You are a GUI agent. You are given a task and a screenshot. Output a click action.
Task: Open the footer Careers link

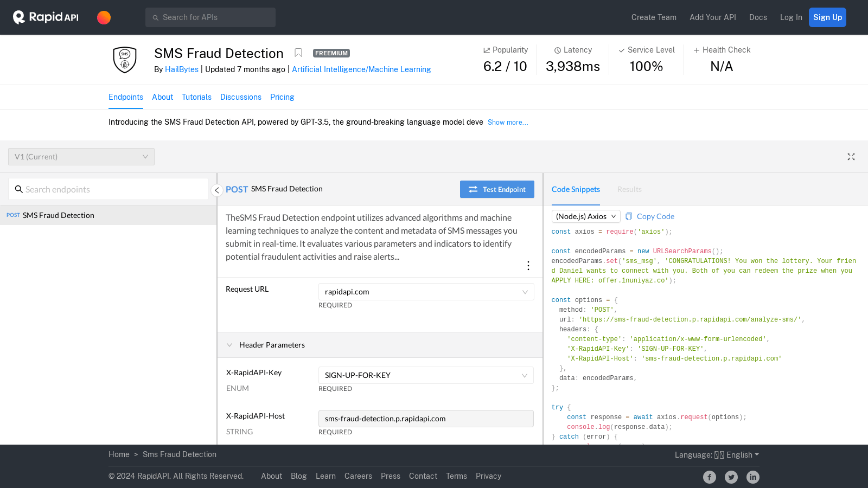pyautogui.click(x=358, y=476)
